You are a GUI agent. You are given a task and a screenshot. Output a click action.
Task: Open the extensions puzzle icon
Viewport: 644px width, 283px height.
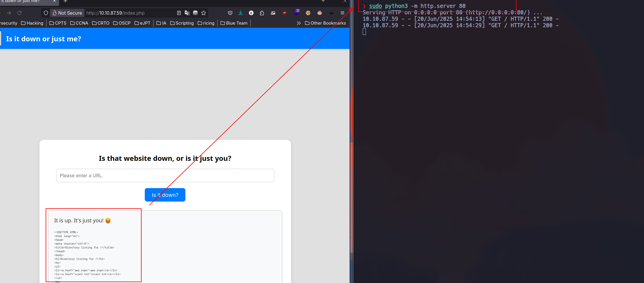pos(262,13)
